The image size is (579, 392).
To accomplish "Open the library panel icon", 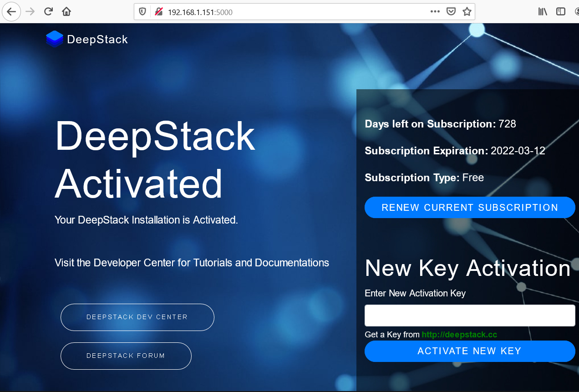I will pos(543,11).
